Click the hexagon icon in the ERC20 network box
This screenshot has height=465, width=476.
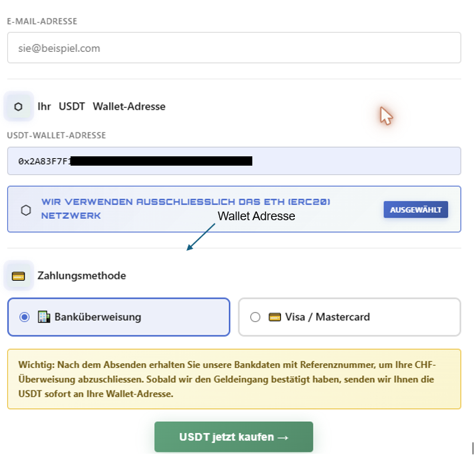click(x=26, y=210)
